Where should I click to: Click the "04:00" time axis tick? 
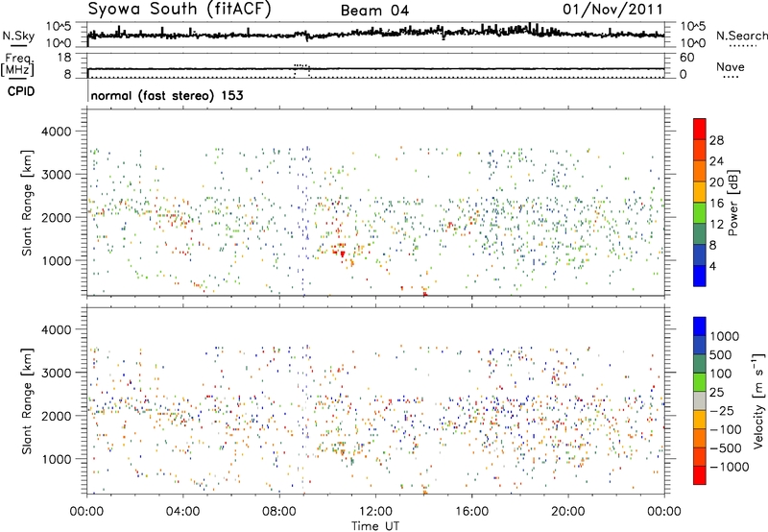(x=183, y=512)
